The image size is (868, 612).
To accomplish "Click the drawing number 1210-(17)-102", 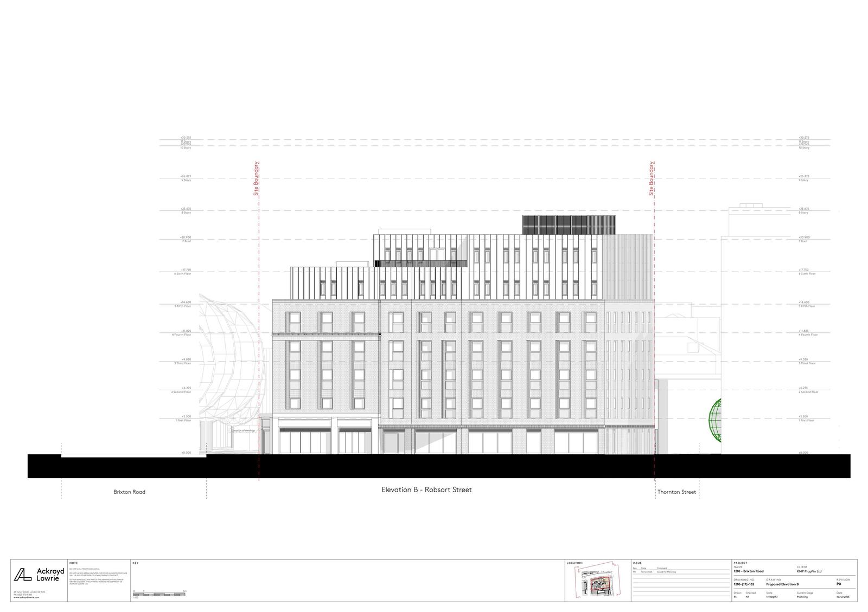I will [744, 584].
